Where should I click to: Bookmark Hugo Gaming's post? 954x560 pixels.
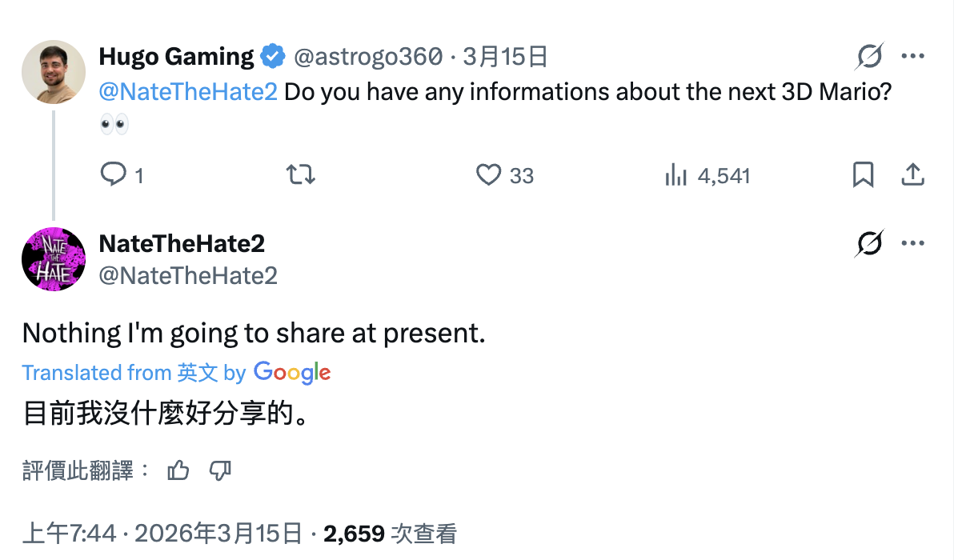863,174
